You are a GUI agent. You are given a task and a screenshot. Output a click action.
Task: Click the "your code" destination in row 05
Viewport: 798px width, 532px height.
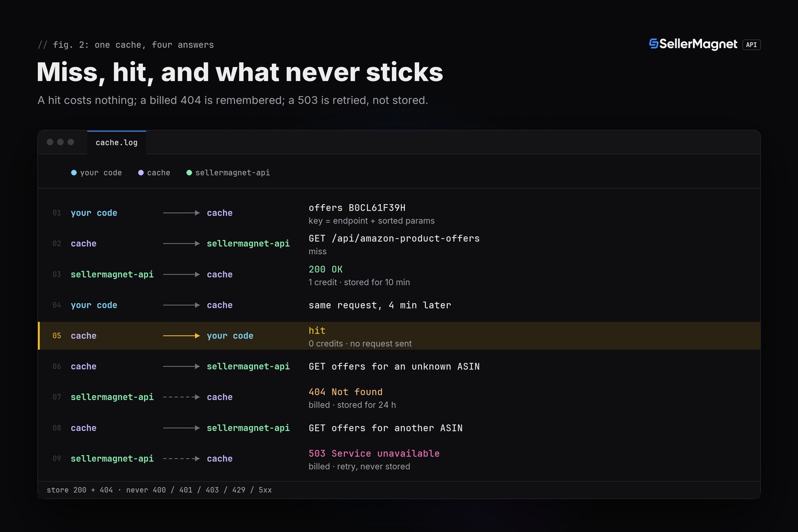[x=230, y=336]
